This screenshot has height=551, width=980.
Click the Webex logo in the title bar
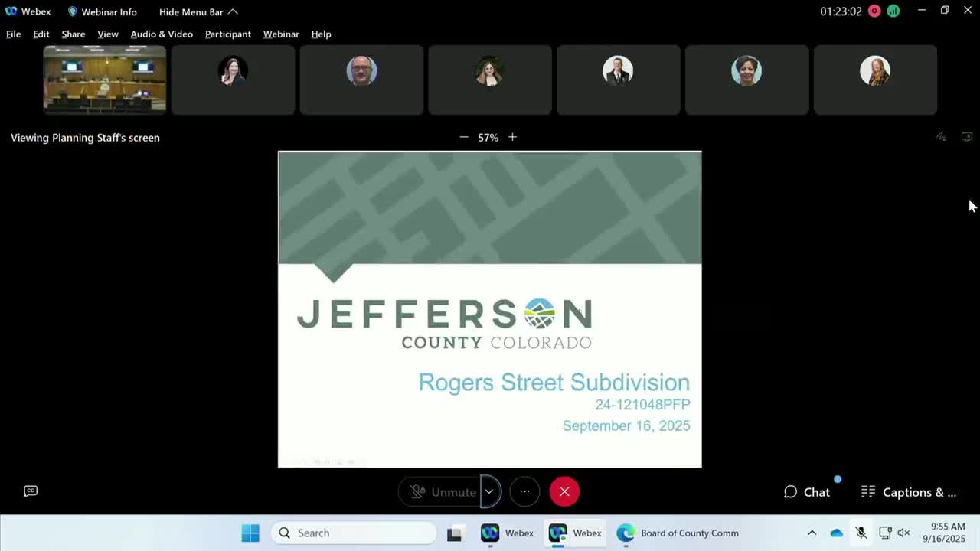[11, 11]
